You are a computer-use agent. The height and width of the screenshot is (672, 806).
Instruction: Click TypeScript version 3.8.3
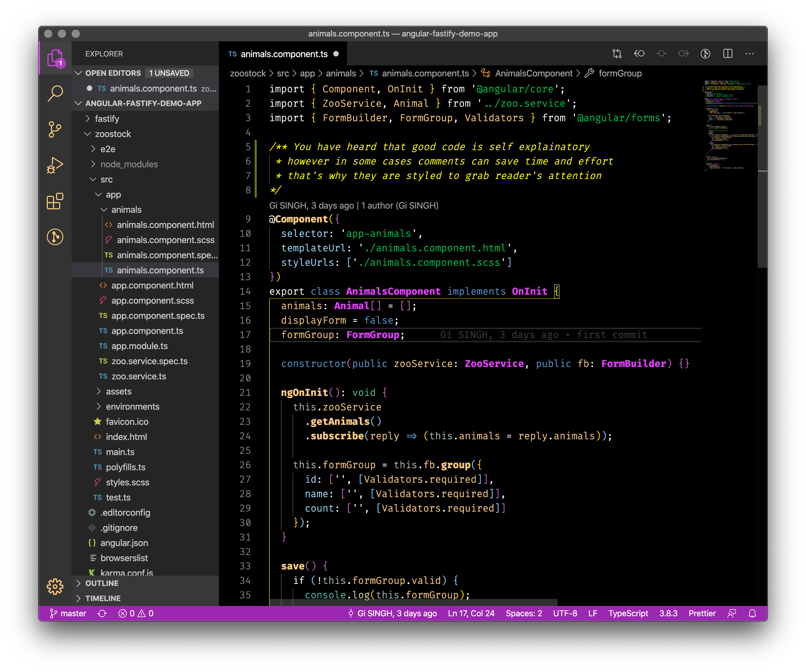pyautogui.click(x=668, y=613)
